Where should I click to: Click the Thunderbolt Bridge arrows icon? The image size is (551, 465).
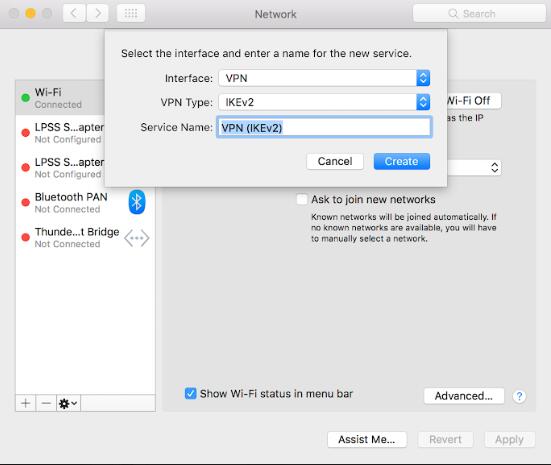[x=137, y=238]
